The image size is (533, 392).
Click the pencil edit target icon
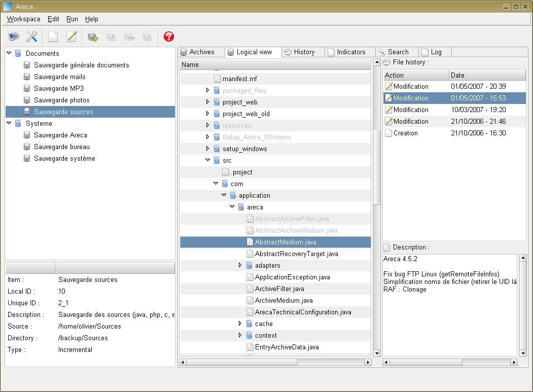[x=72, y=37]
